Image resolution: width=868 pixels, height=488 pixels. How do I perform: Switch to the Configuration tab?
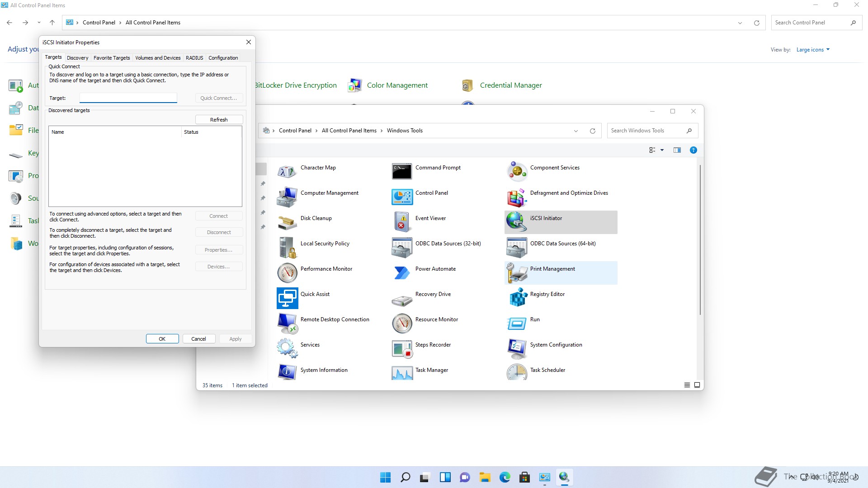coord(223,58)
